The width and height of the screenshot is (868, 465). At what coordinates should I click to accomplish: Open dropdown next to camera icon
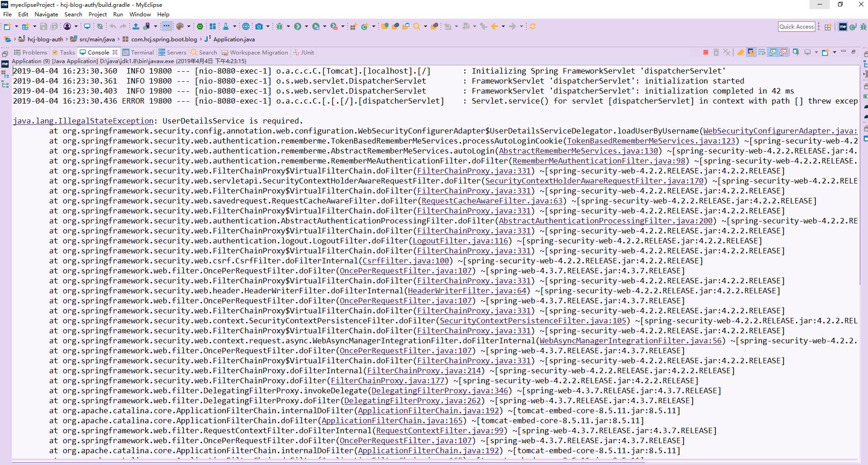pyautogui.click(x=268, y=27)
